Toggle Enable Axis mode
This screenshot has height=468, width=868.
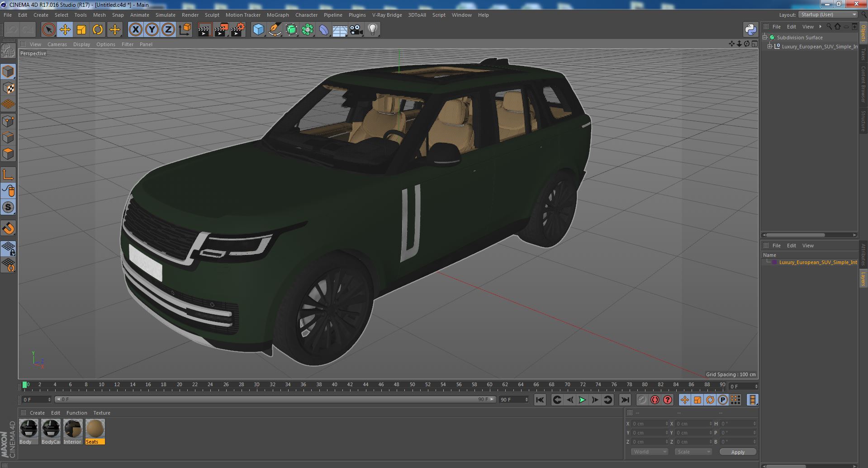[x=8, y=175]
